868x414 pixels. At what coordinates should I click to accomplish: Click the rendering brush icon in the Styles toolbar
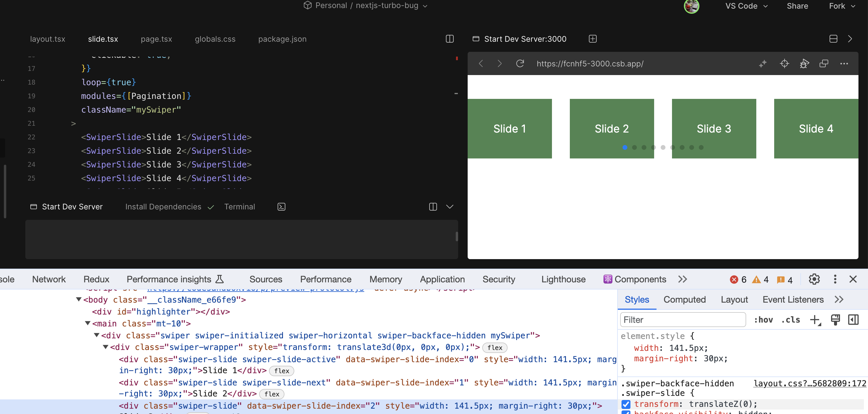click(835, 320)
